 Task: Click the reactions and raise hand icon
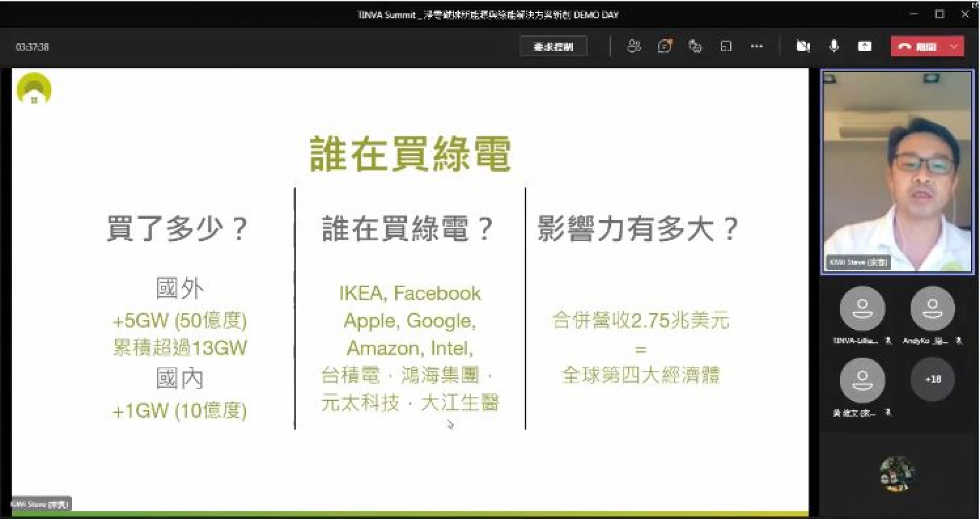click(x=695, y=46)
